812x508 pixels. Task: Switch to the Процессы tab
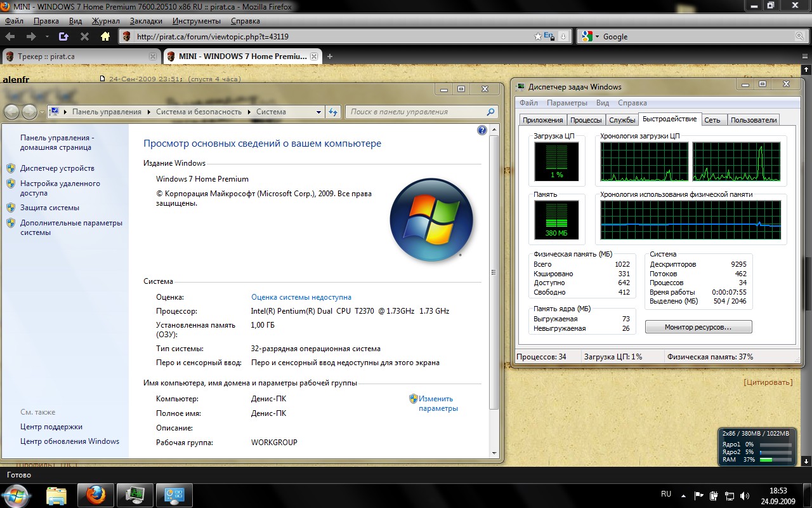[x=586, y=120]
